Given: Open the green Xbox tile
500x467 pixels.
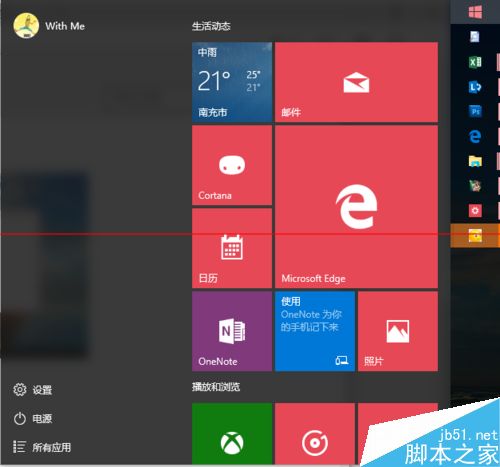Looking at the screenshot, I should tap(232, 434).
